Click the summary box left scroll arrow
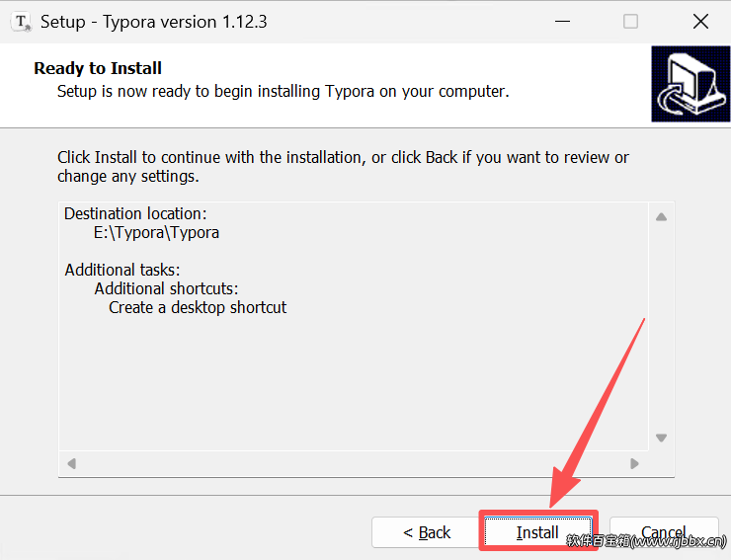The image size is (731, 560). click(x=71, y=463)
